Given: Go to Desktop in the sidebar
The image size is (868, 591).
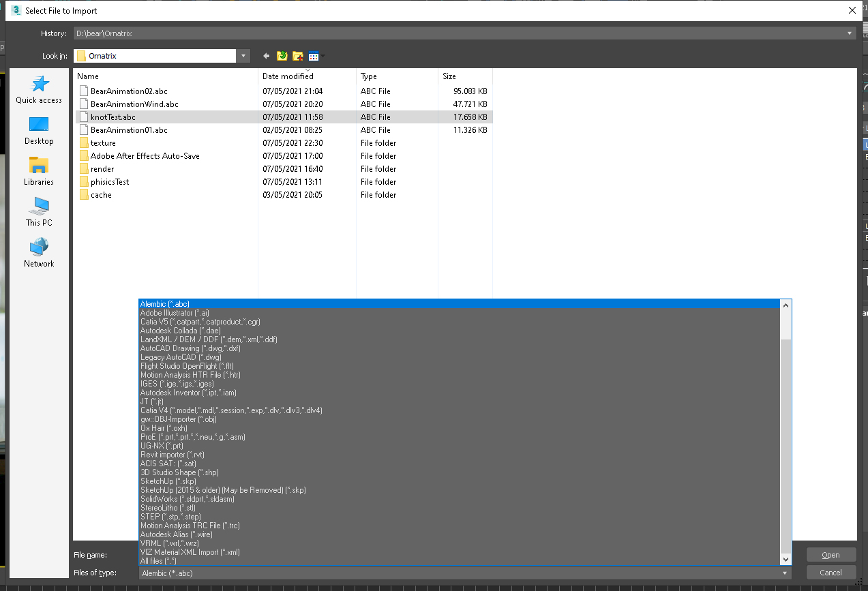Looking at the screenshot, I should pyautogui.click(x=39, y=130).
